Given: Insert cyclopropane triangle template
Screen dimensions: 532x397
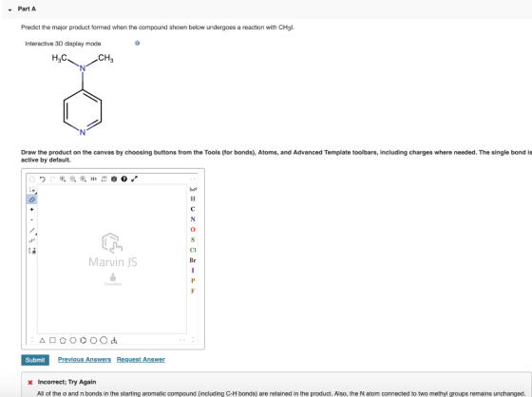Looking at the screenshot, I should click(x=42, y=340).
